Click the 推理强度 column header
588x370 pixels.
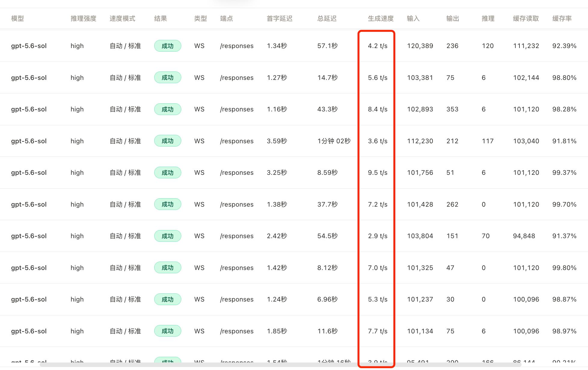pyautogui.click(x=84, y=19)
